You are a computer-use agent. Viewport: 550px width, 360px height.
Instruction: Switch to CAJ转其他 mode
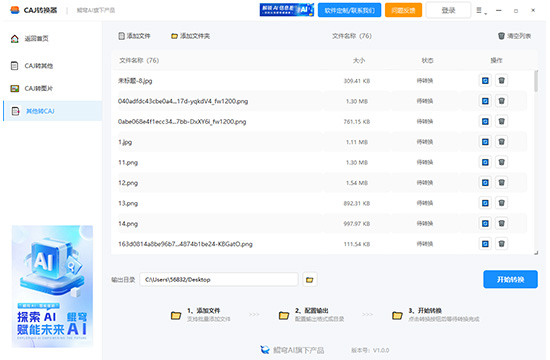(x=32, y=66)
